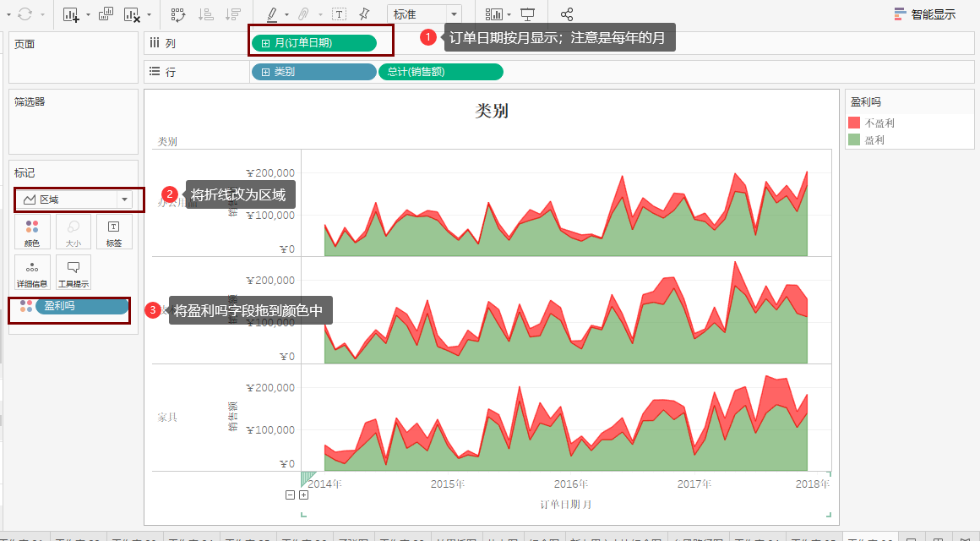Click the rows shelf icon beside 行
Image resolution: width=980 pixels, height=541 pixels.
[x=155, y=71]
